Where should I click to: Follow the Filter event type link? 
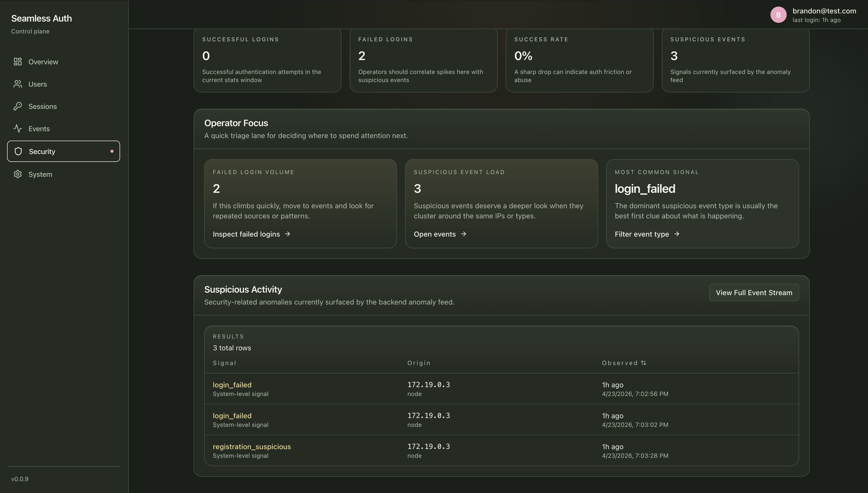click(x=647, y=234)
